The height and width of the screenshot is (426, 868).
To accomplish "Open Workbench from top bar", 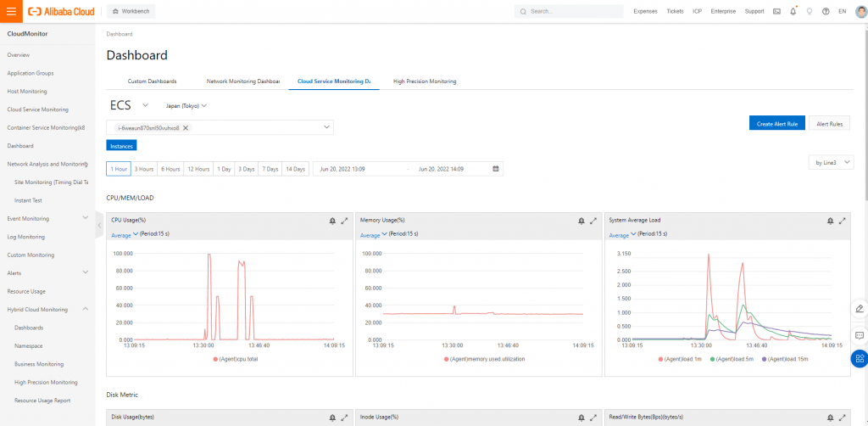I will pyautogui.click(x=131, y=11).
